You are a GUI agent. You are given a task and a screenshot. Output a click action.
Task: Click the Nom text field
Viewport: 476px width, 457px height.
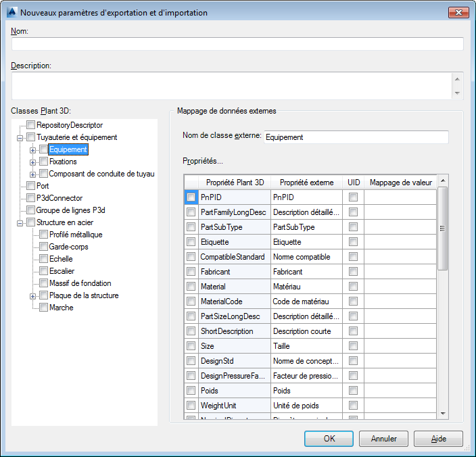[237, 44]
